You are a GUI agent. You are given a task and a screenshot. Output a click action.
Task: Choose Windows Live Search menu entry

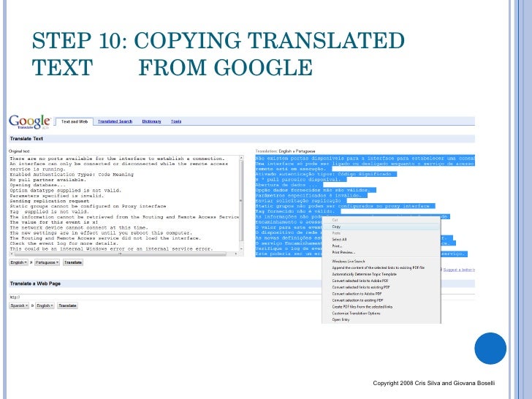coord(381,262)
